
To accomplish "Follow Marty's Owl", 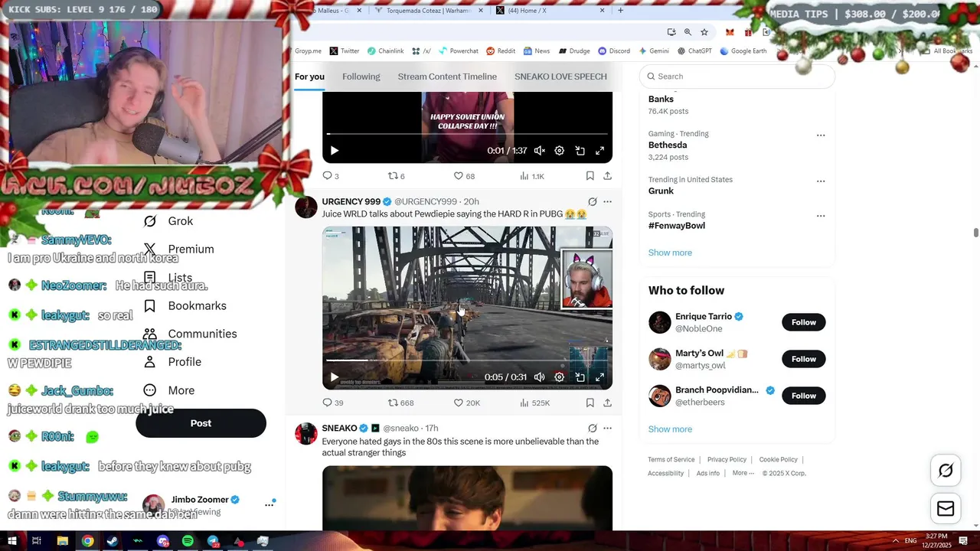I will [x=803, y=359].
